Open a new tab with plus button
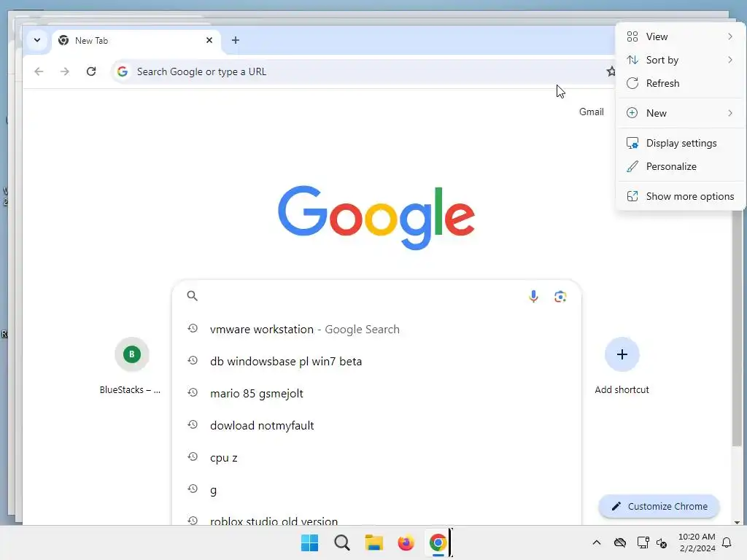The width and height of the screenshot is (747, 560). click(x=236, y=41)
